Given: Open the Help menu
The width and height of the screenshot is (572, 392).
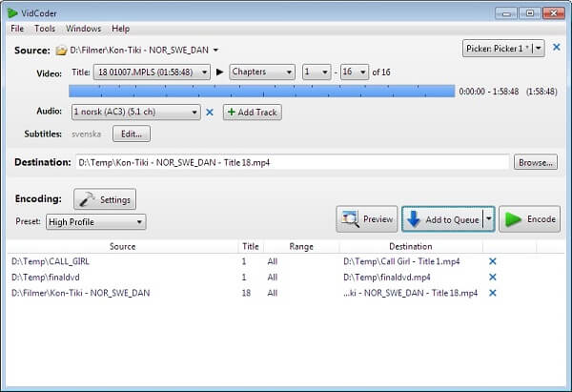Looking at the screenshot, I should click(120, 29).
